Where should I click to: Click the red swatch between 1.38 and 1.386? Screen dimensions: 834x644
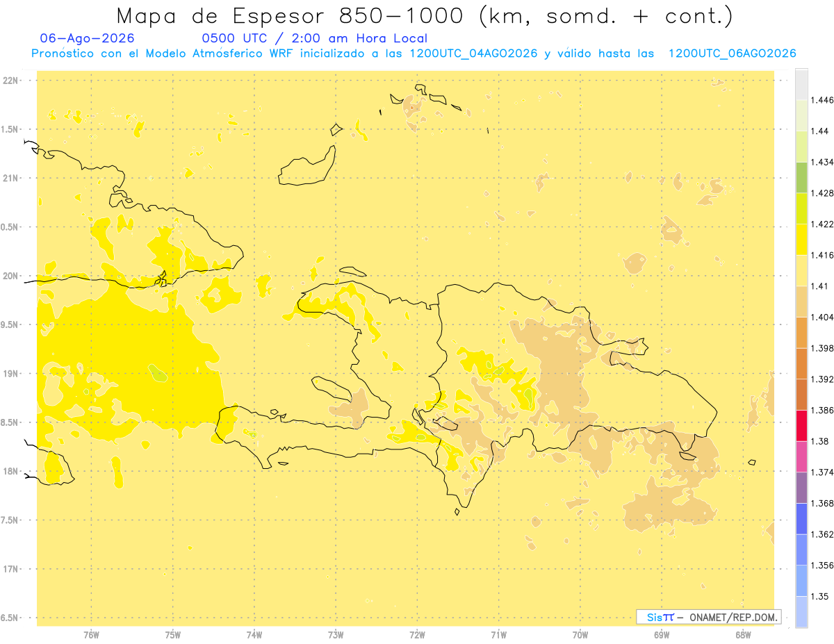[801, 426]
